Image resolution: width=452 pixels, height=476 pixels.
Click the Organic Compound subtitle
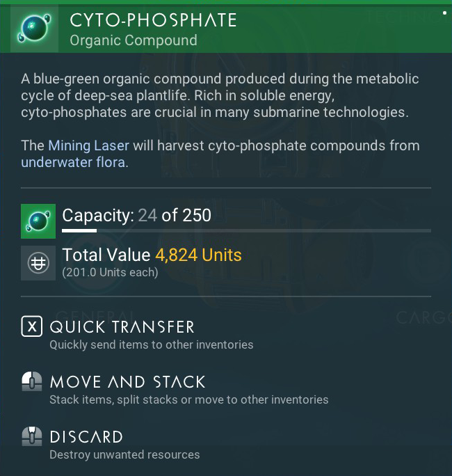pos(133,40)
